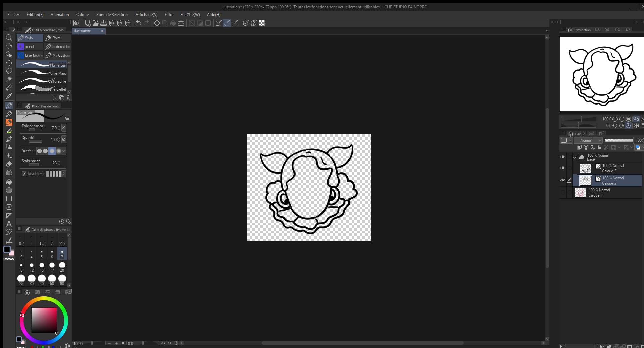This screenshot has height=348, width=644.
Task: Select the Move layer tool
Action: (9, 63)
